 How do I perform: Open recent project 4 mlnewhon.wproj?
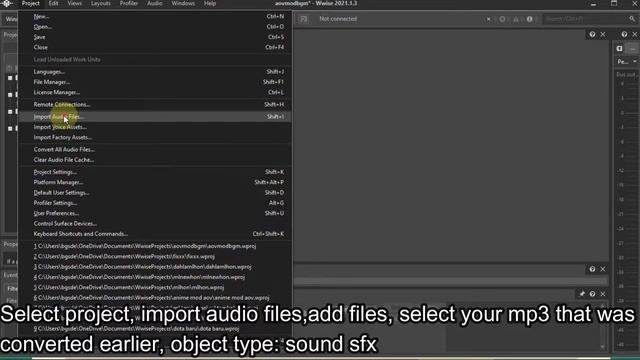[x=155, y=277]
